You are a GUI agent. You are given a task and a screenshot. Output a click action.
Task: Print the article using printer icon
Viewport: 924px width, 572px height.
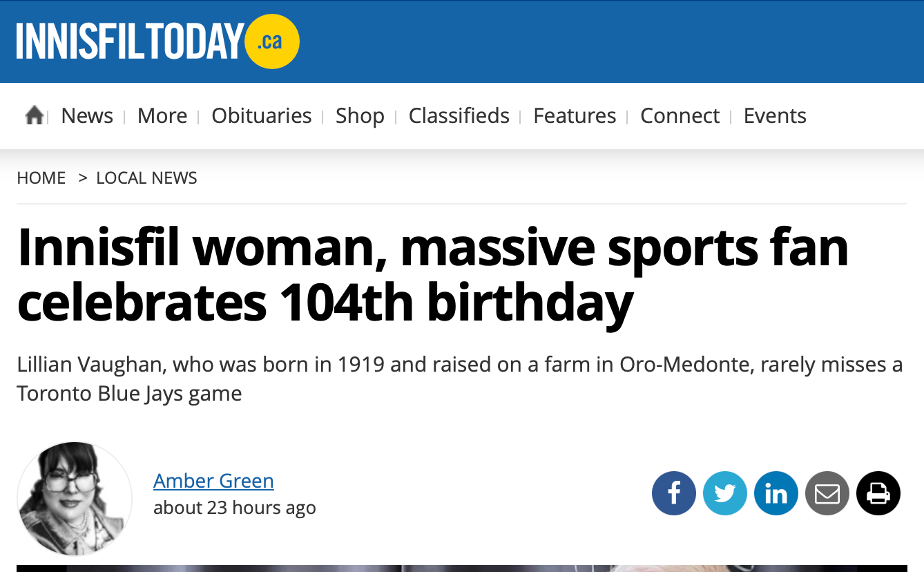pos(878,493)
